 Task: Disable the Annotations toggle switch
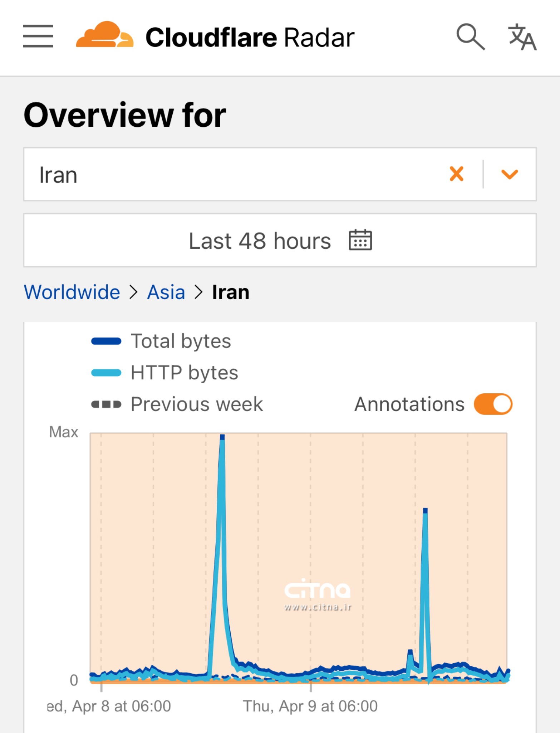point(493,404)
